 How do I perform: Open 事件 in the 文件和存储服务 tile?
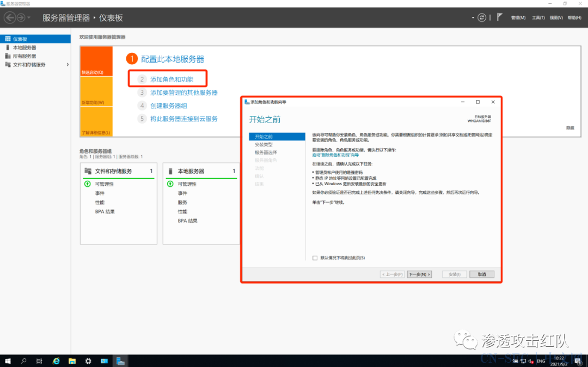click(100, 193)
